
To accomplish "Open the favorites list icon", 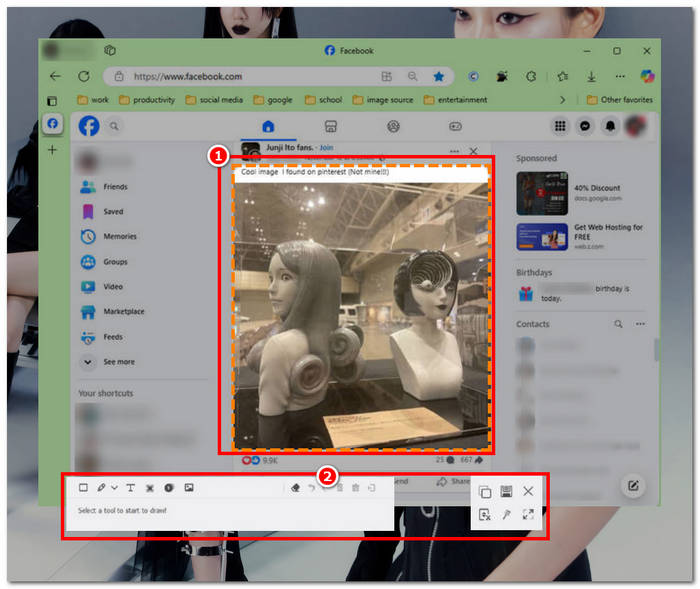I will coord(562,76).
